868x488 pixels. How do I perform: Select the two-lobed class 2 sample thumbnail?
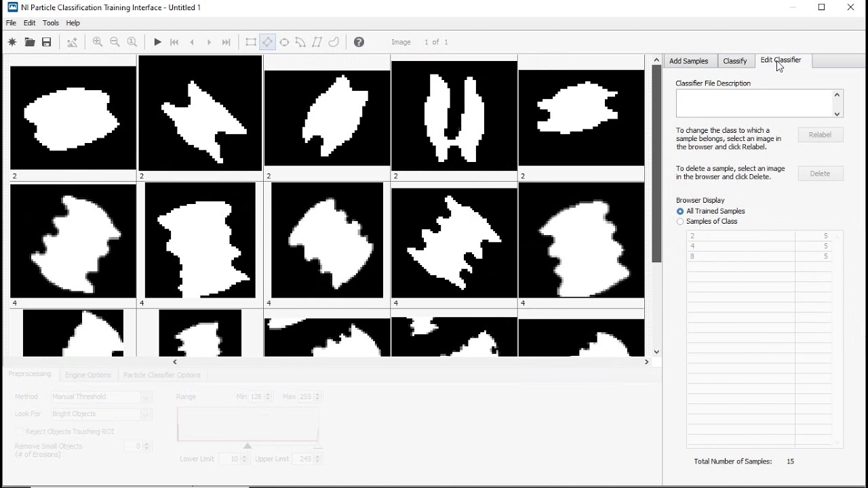(454, 116)
